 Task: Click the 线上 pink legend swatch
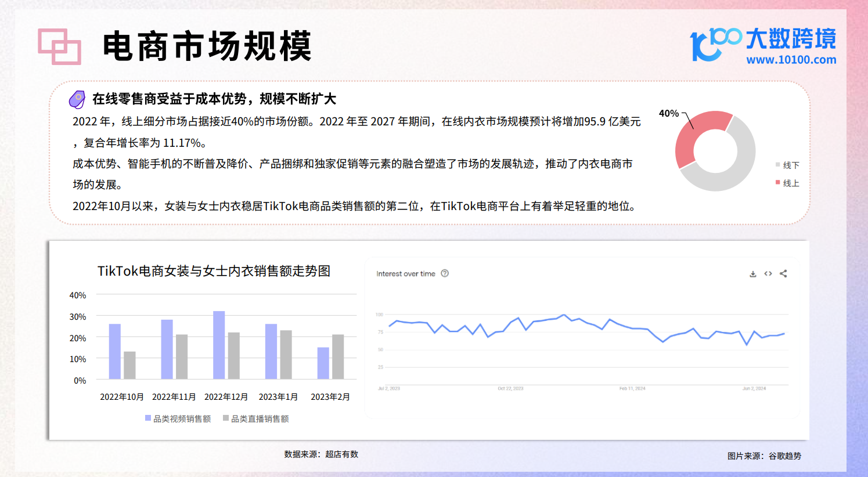tap(777, 182)
